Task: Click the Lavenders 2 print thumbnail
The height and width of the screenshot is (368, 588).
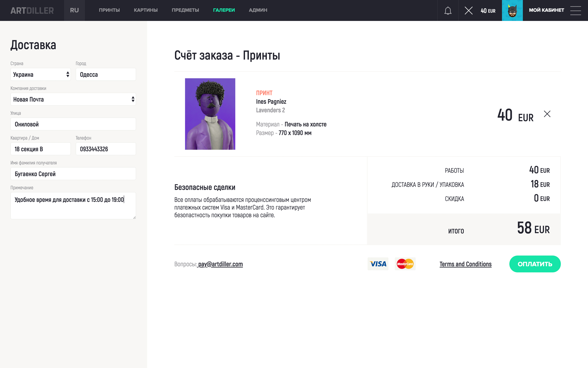Action: point(210,114)
